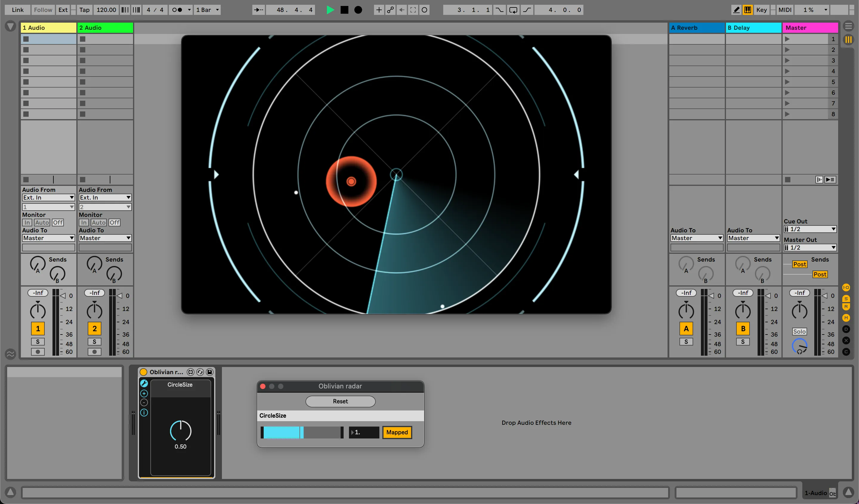Solo track 1 Audio
859x504 pixels.
pyautogui.click(x=38, y=342)
